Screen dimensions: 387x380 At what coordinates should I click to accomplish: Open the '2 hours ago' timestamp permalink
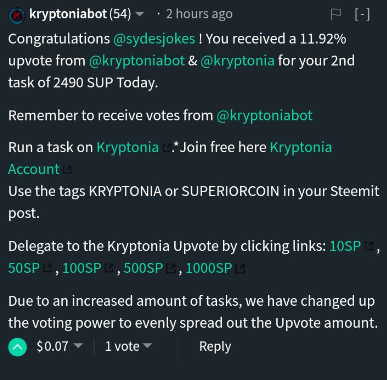click(199, 14)
